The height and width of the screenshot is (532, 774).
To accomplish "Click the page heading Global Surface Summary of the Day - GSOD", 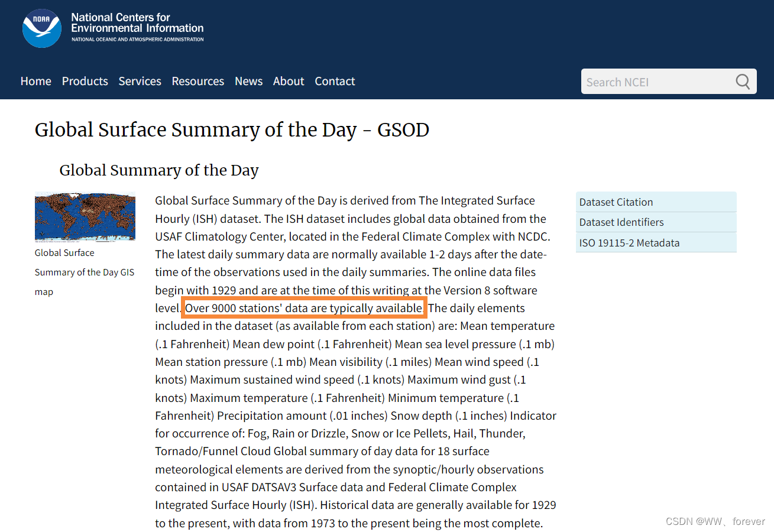I will click(232, 130).
